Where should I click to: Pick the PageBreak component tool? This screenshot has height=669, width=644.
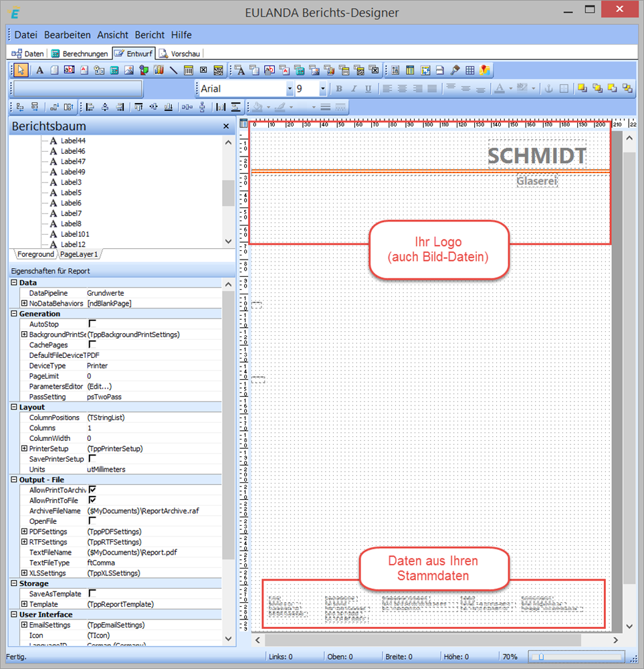coord(440,70)
